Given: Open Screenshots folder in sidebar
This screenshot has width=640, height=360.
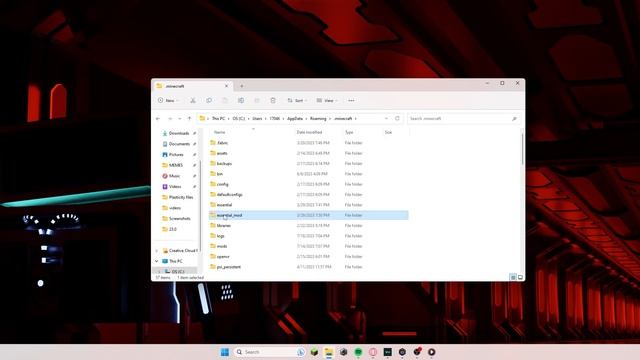Looking at the screenshot, I should (179, 219).
